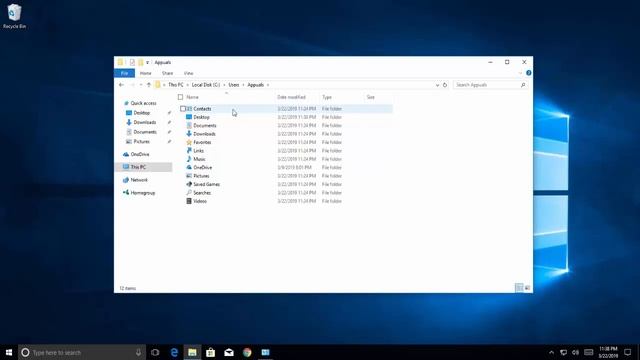Select the Favorites star folder
Viewport: 640px width, 360px height.
pyautogui.click(x=202, y=142)
